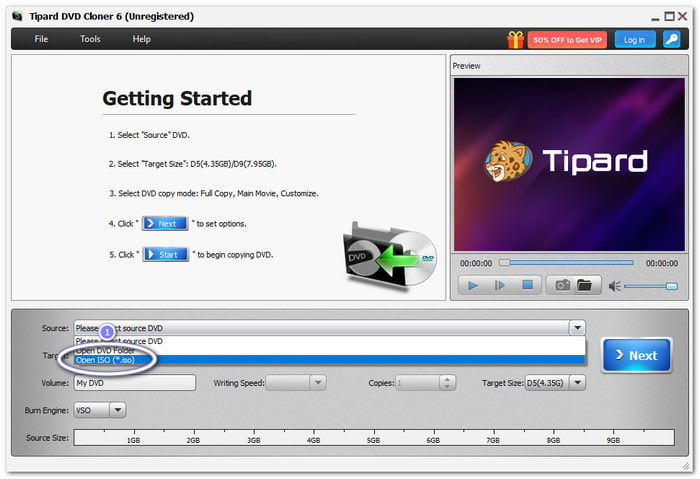Click the '4GB' mark on size gauge

pyautogui.click(x=313, y=440)
